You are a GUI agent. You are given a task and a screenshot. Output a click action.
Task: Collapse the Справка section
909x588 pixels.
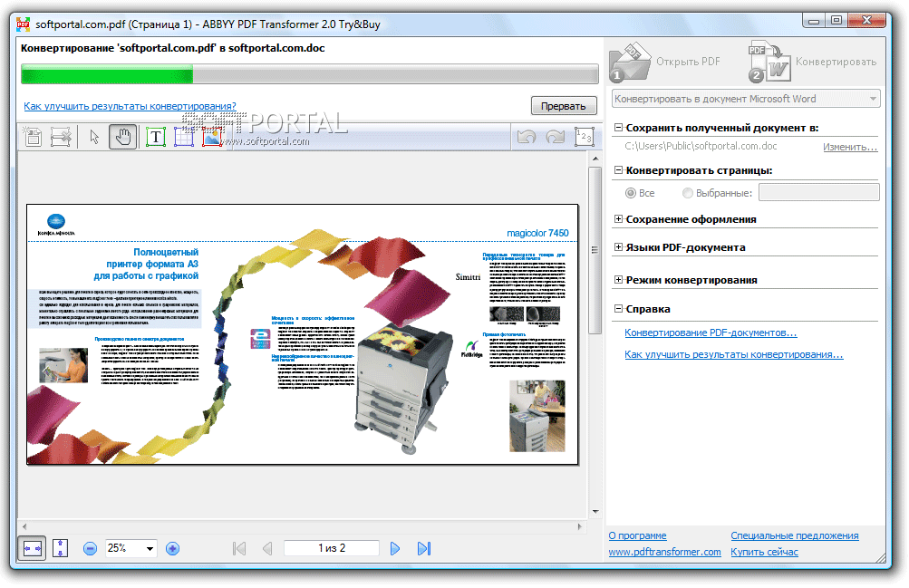coord(619,309)
